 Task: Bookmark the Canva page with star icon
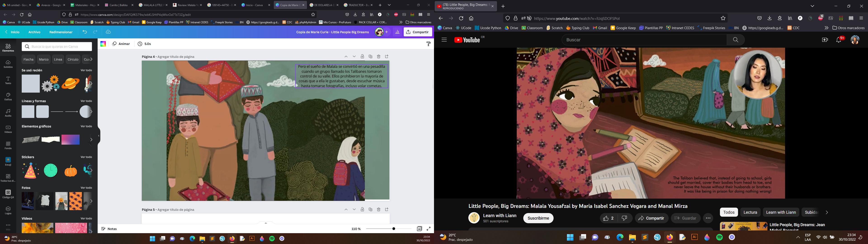(313, 14)
